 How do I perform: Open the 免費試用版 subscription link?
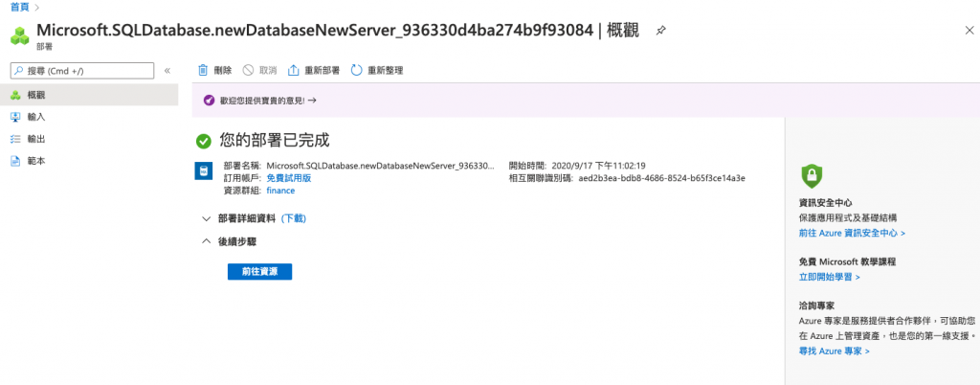(289, 178)
